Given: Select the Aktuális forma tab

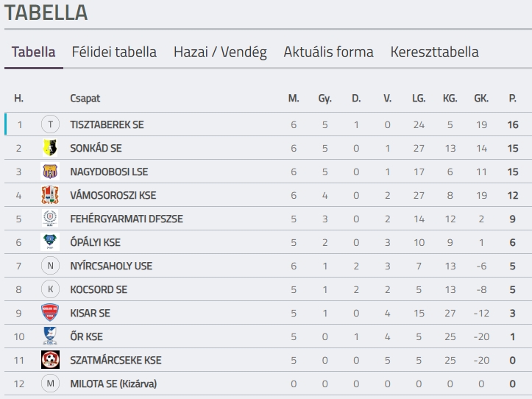Looking at the screenshot, I should (x=328, y=52).
